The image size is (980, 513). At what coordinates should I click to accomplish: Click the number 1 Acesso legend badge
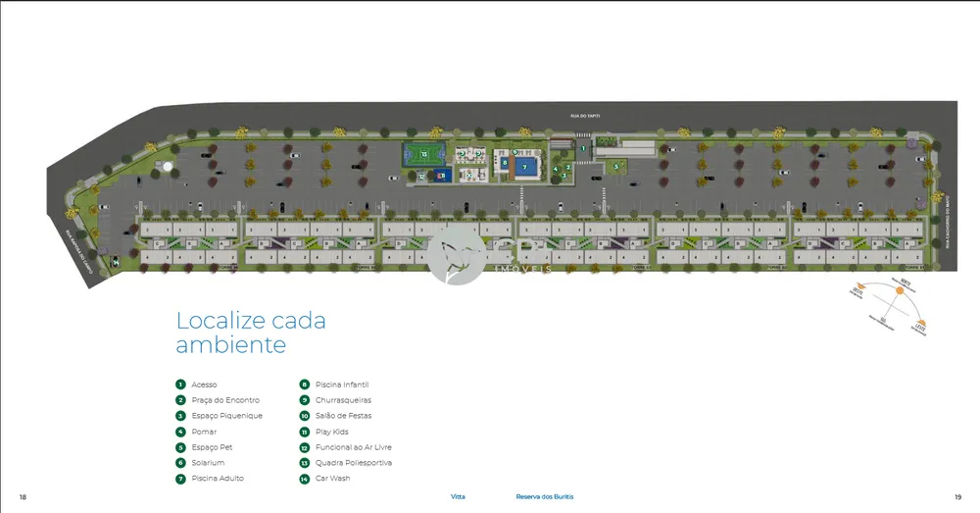(180, 385)
